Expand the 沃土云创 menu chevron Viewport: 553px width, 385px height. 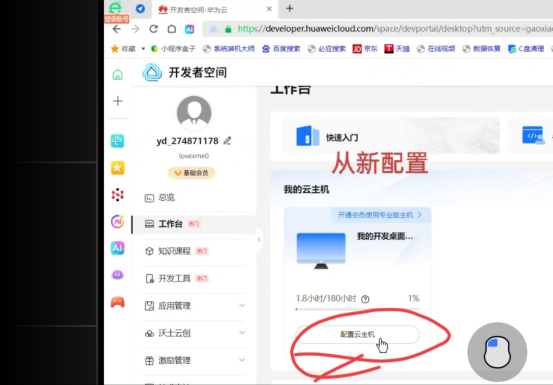tap(242, 332)
